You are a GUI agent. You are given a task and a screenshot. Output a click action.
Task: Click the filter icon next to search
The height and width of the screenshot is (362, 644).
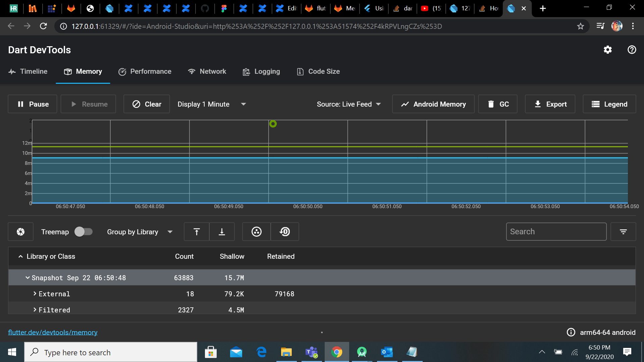623,232
